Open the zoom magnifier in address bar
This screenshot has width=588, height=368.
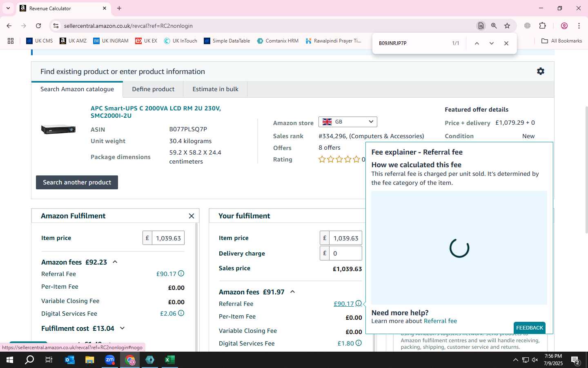tap(494, 26)
